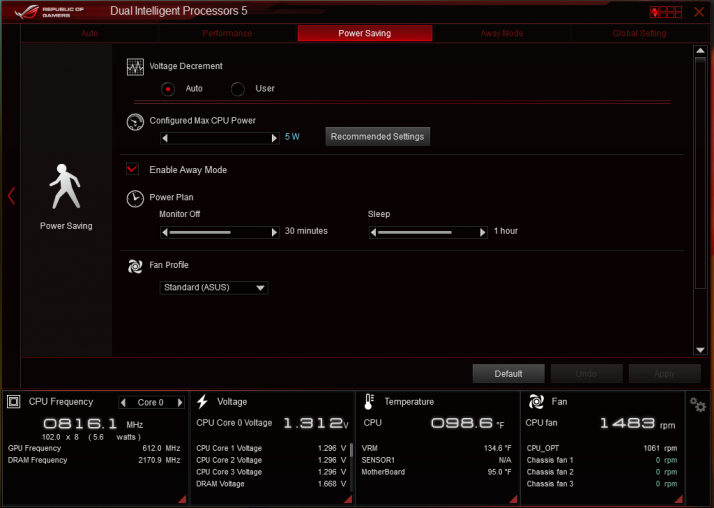
Task: Click the DRAM Voltage row
Action: 271,484
